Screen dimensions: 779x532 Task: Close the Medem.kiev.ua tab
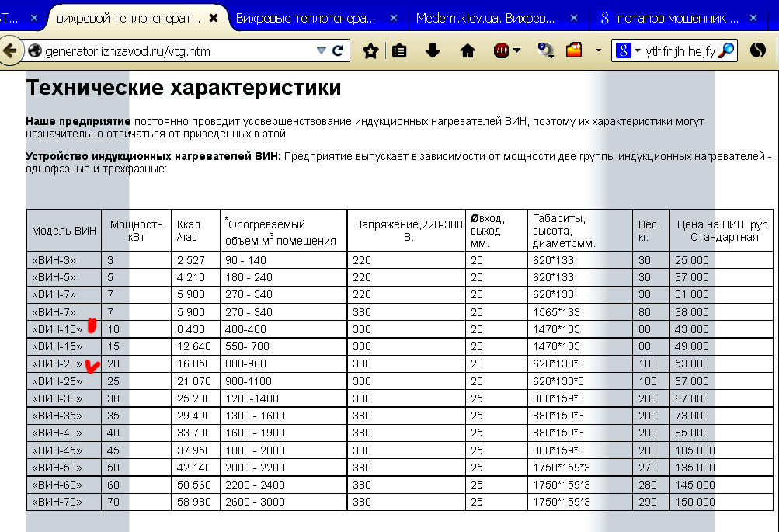(574, 19)
